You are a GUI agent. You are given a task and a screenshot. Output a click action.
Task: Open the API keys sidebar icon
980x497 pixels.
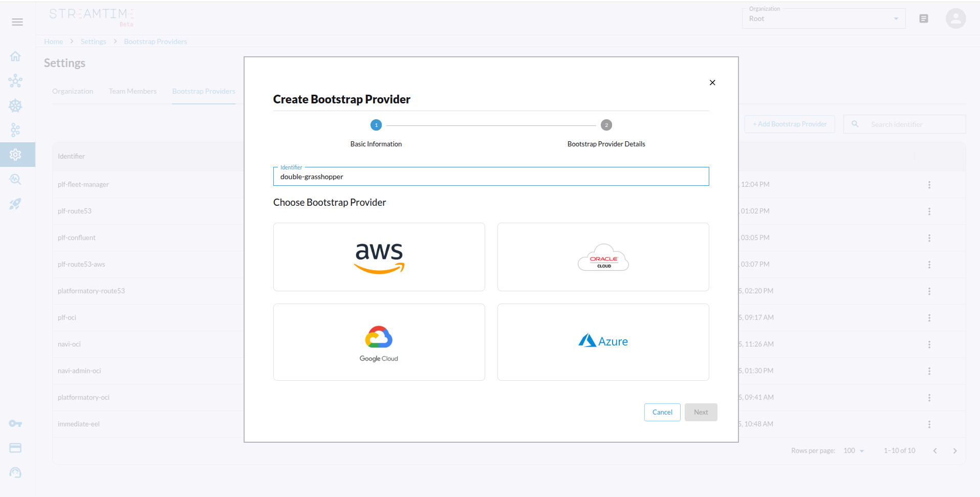pos(15,423)
